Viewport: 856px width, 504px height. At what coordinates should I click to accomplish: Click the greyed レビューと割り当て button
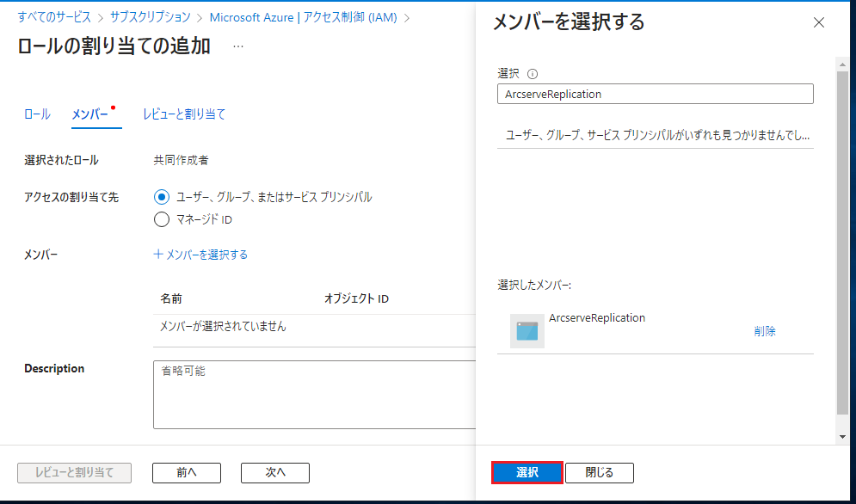point(74,472)
